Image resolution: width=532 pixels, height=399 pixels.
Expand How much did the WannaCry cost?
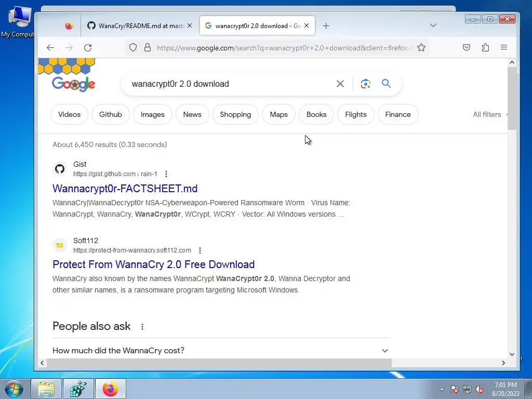click(x=221, y=351)
